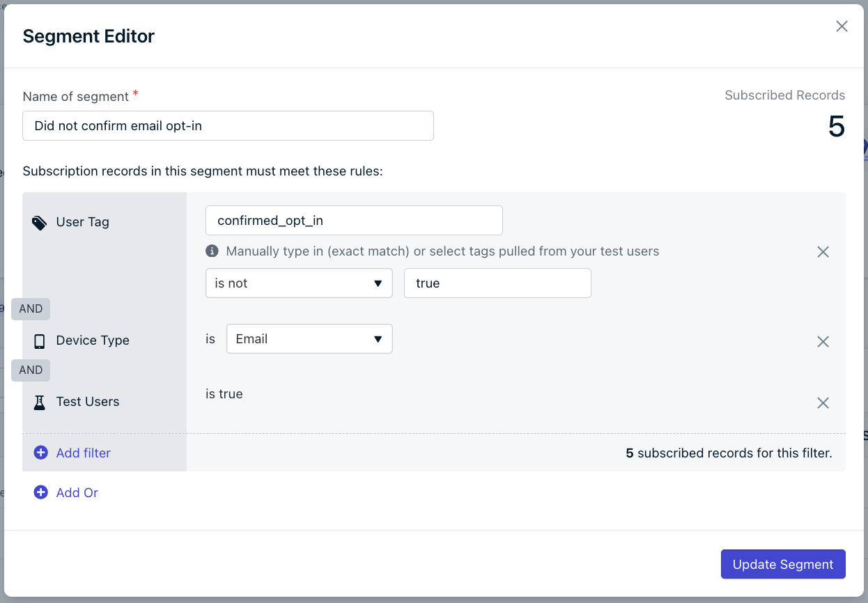Click the Add filter link
868x603 pixels.
84,453
